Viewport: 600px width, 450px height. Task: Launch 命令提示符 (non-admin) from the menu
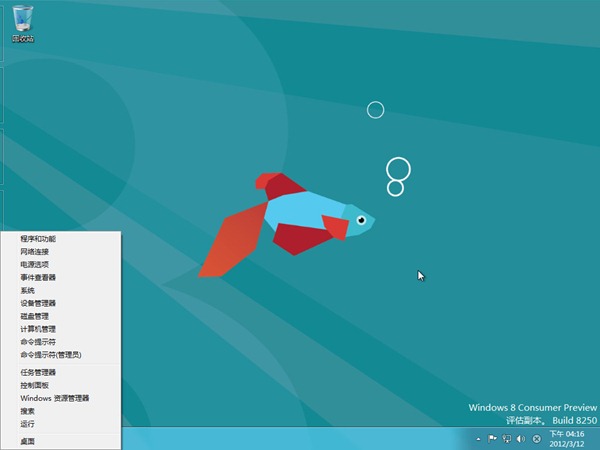pos(61,342)
